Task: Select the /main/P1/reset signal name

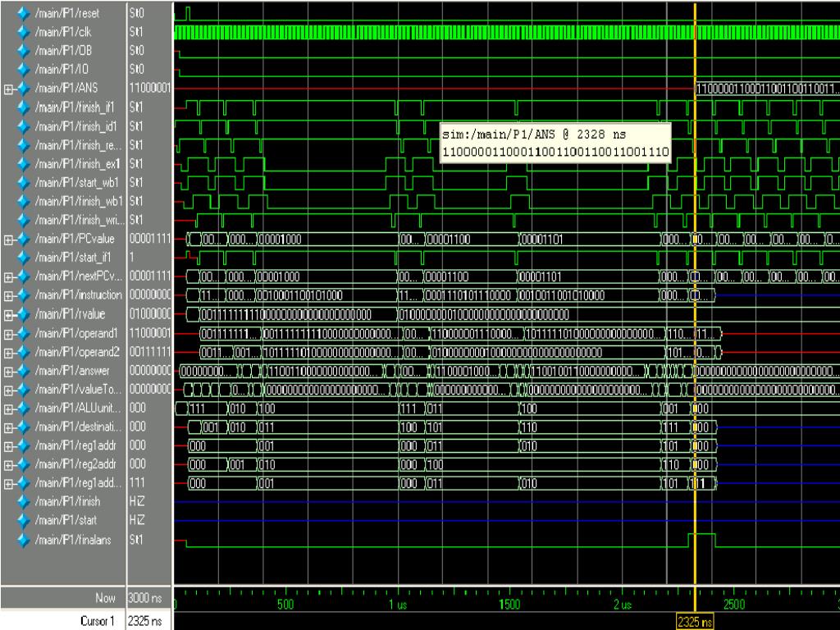Action: pyautogui.click(x=67, y=13)
